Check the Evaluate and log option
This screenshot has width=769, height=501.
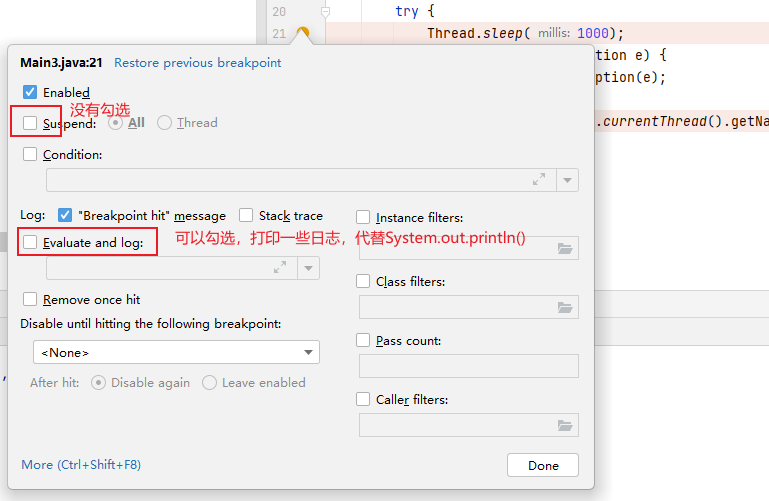(30, 242)
